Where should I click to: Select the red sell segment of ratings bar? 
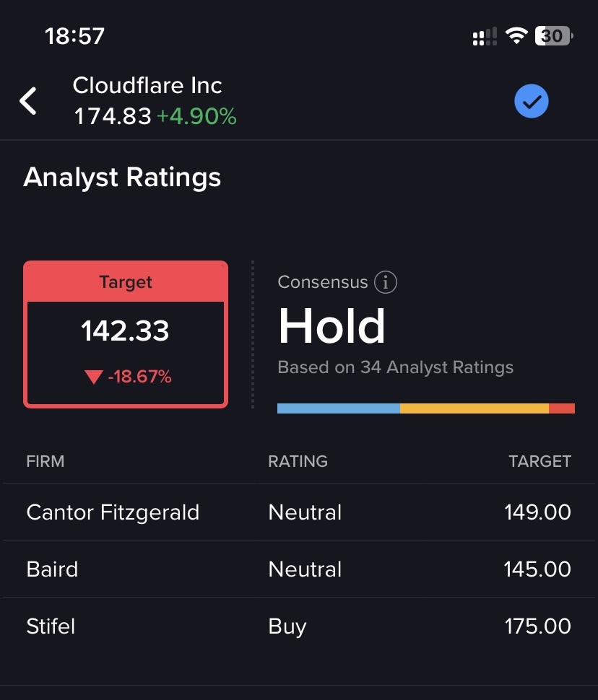pyautogui.click(x=562, y=408)
